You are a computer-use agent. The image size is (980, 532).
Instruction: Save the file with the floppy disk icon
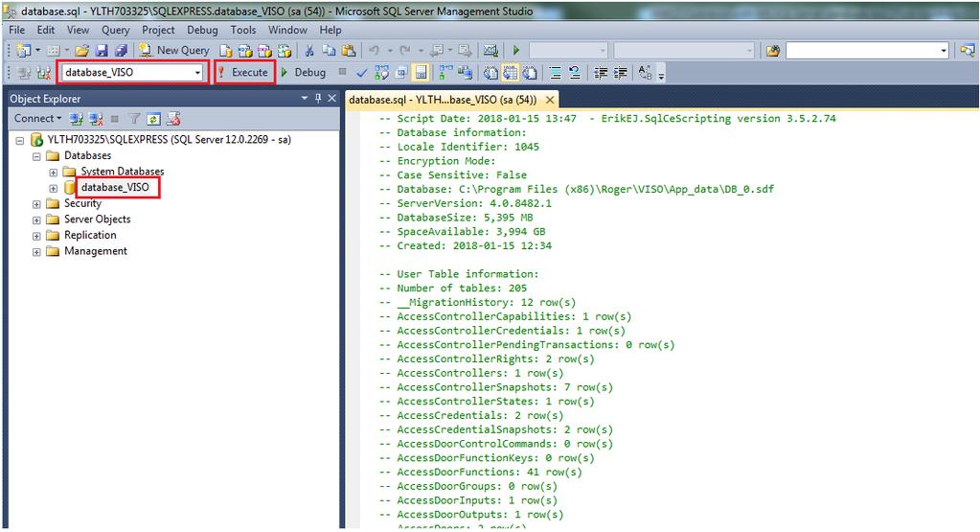[102, 51]
